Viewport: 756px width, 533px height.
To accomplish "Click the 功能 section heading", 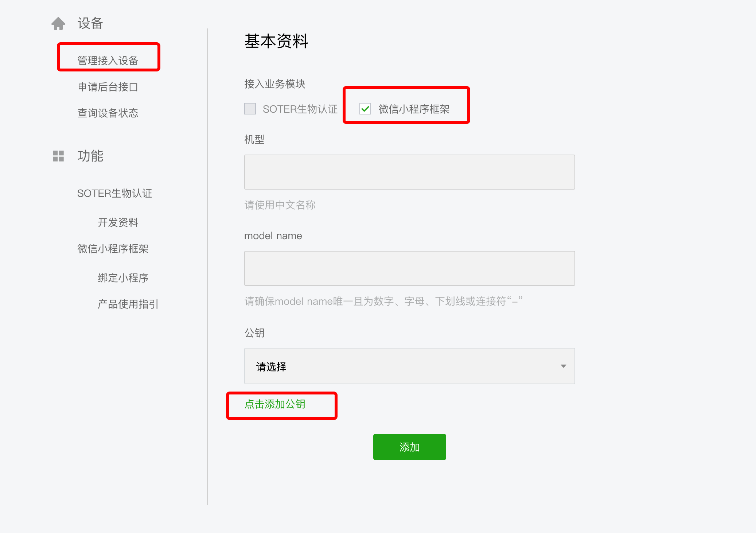I will coord(90,156).
